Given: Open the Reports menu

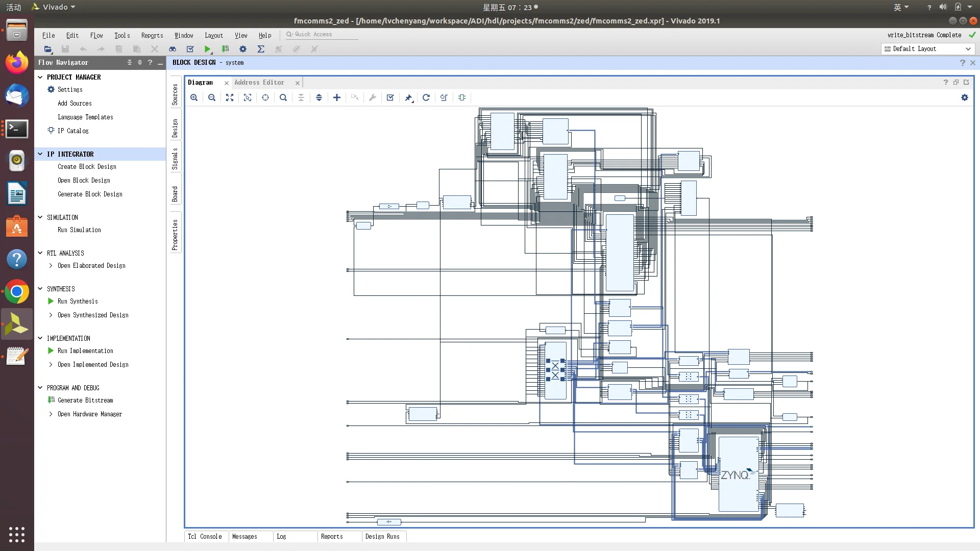Looking at the screenshot, I should (x=152, y=35).
